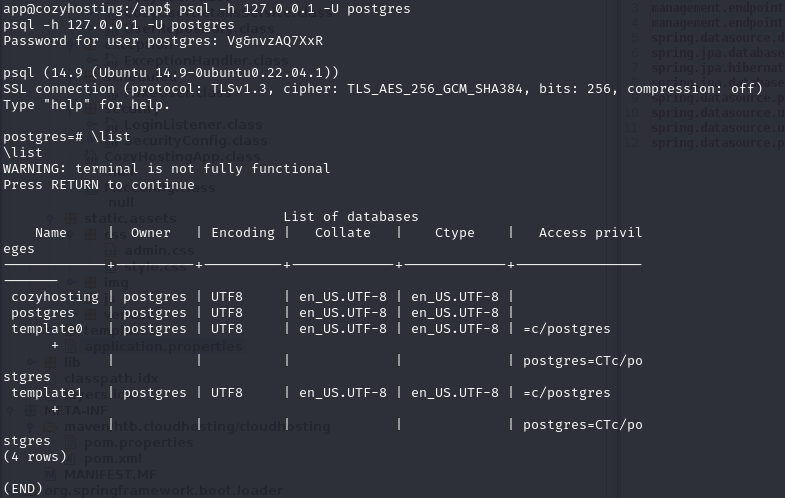The image size is (785, 498).
Task: Click the static.assets package icon
Action: click(x=70, y=218)
